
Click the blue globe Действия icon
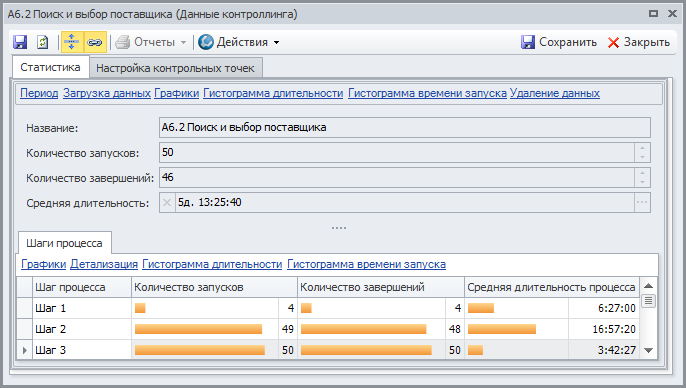tap(206, 42)
